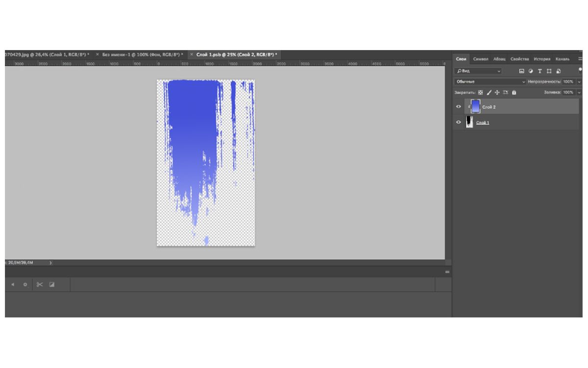Screen dimensions: 588x368
Task: Hide the Слой 2 layer eye
Action: (x=459, y=106)
